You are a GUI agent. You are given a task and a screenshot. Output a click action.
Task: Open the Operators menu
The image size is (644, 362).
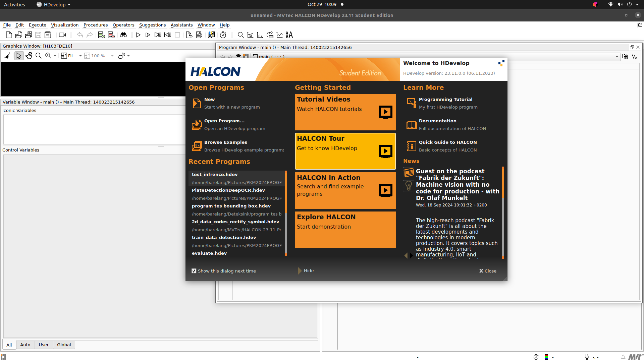123,25
